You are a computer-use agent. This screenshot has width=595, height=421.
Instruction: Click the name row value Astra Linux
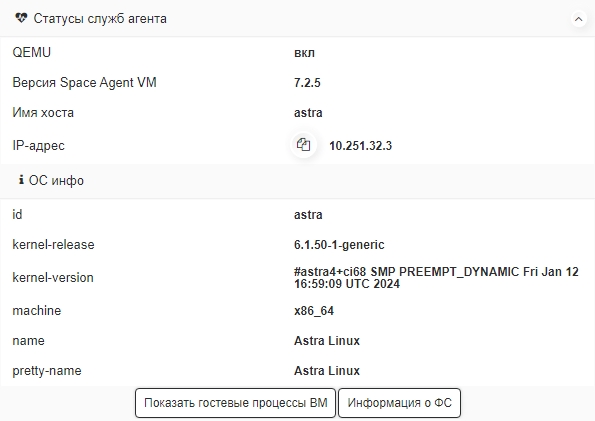click(327, 341)
